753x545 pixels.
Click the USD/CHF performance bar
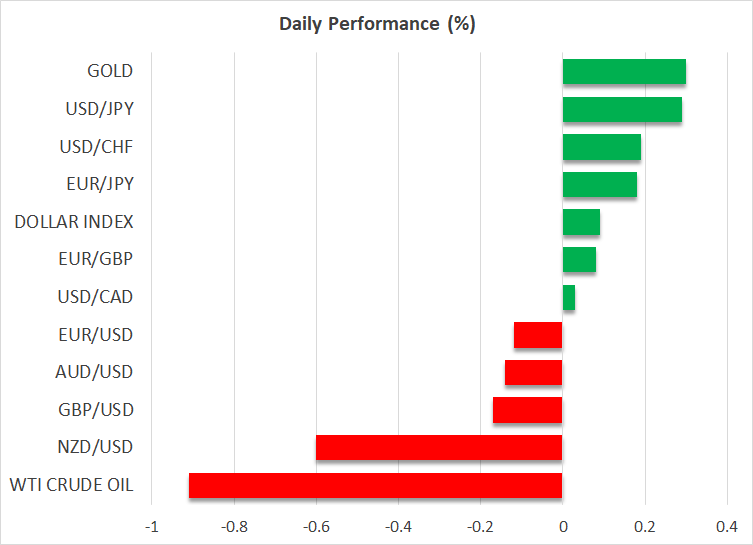click(x=601, y=147)
